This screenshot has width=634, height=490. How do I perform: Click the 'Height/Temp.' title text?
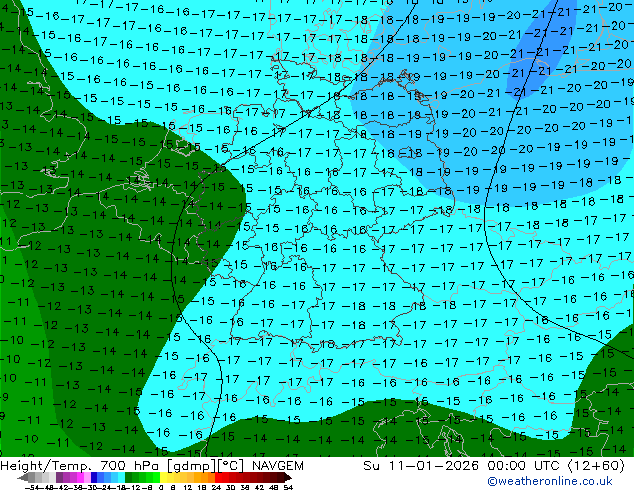(x=46, y=466)
